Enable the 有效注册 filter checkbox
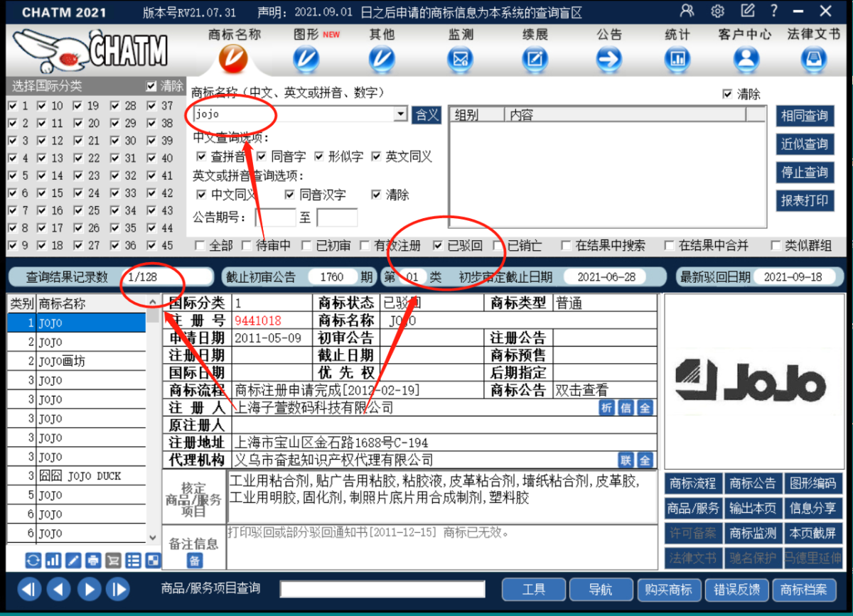 click(x=364, y=246)
